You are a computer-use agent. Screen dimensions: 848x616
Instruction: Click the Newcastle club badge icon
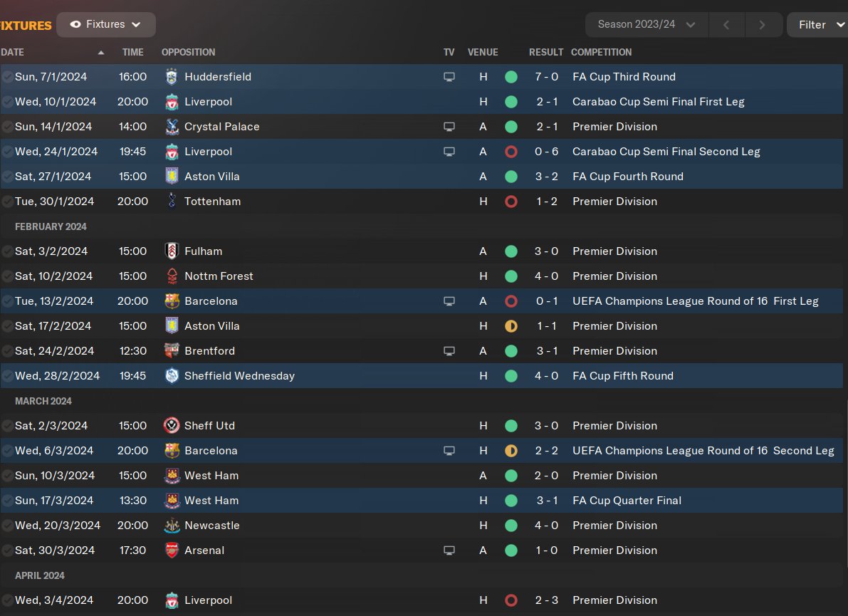[x=172, y=525]
